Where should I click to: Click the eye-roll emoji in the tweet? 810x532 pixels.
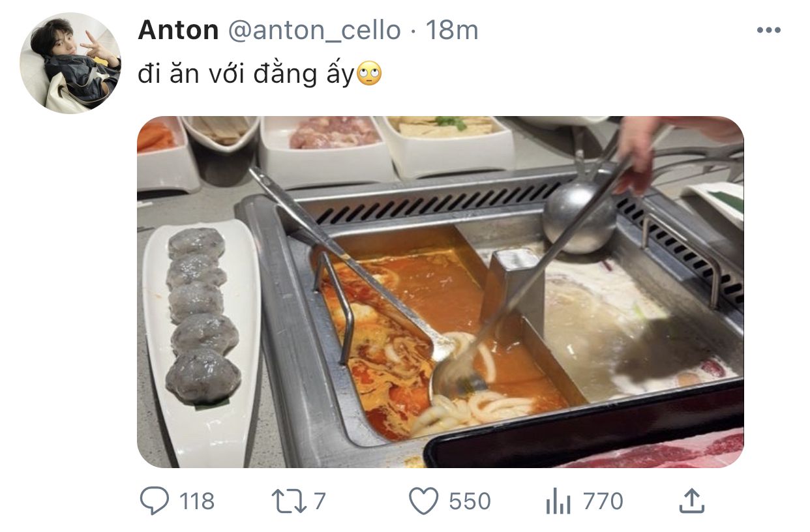tap(370, 75)
